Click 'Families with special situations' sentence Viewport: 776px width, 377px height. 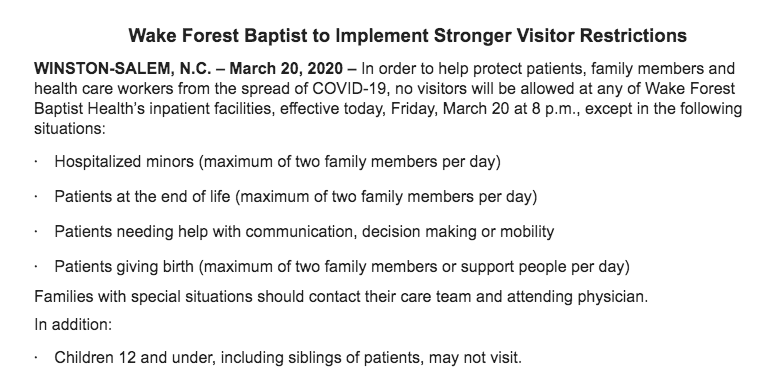coord(341,297)
